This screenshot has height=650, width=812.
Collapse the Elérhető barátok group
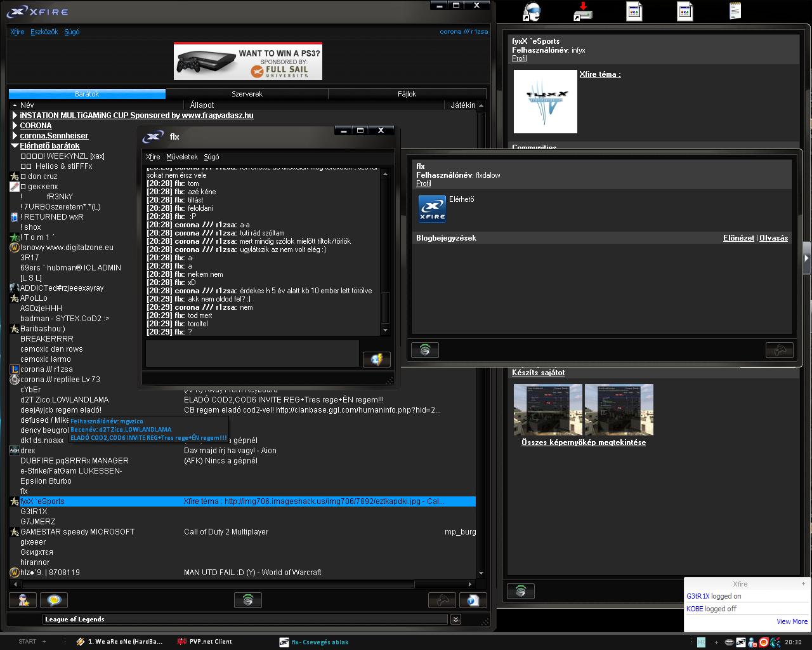click(15, 146)
